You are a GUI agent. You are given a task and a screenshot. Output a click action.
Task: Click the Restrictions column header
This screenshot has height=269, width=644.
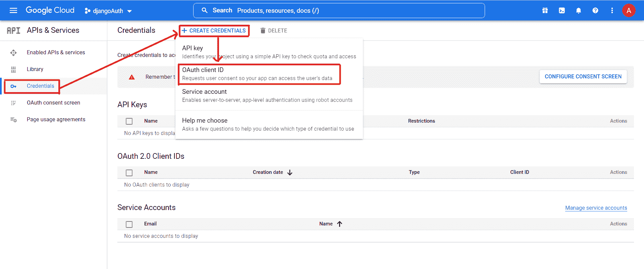(x=421, y=121)
